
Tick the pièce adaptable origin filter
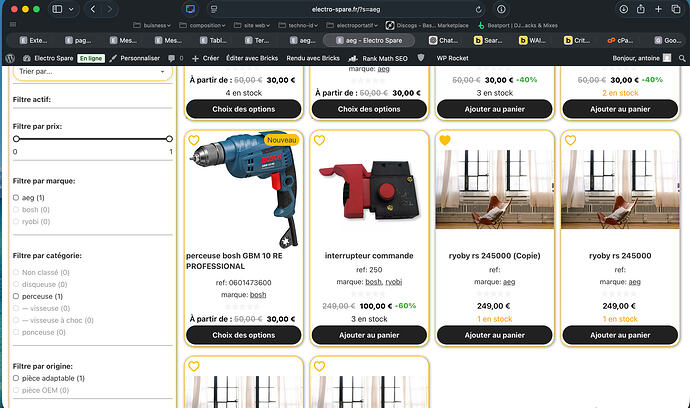click(17, 379)
